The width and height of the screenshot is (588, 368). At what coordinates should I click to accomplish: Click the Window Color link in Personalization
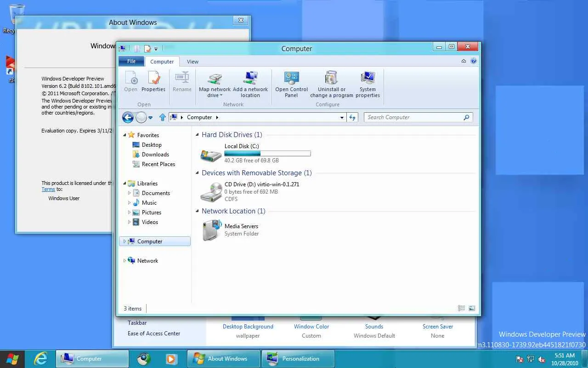point(311,327)
